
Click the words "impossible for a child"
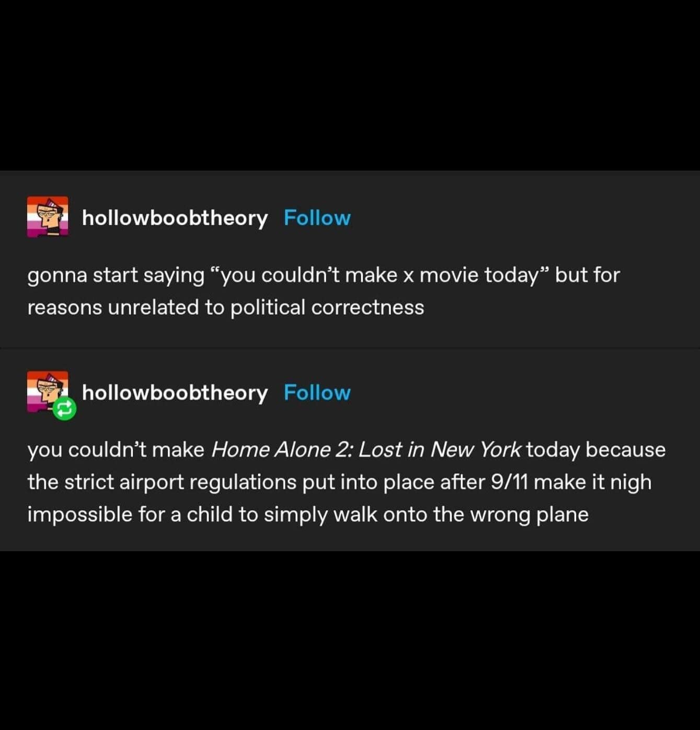pos(130,515)
